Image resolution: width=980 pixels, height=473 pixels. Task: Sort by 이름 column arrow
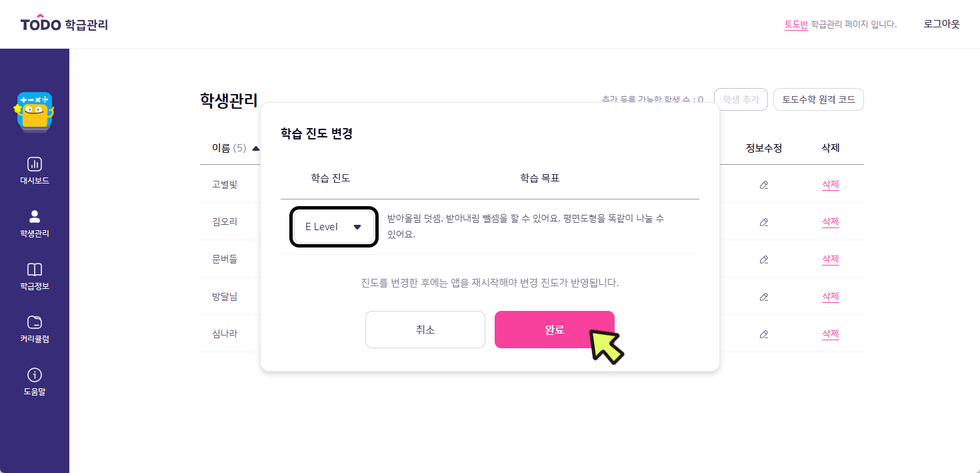tap(256, 148)
